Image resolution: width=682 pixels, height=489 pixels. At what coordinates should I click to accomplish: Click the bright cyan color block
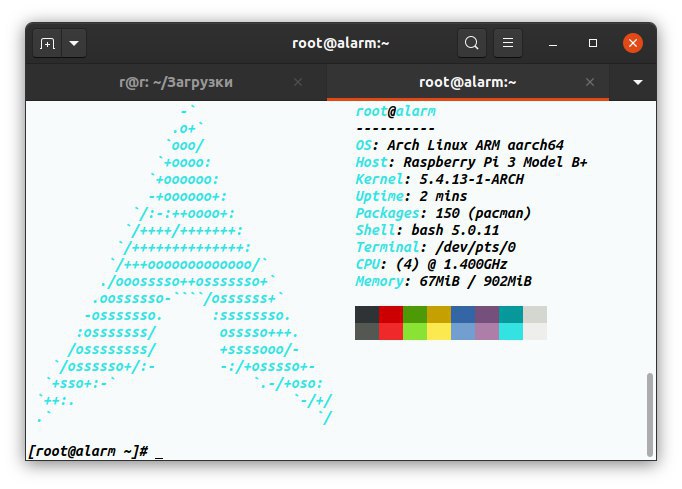[511, 331]
